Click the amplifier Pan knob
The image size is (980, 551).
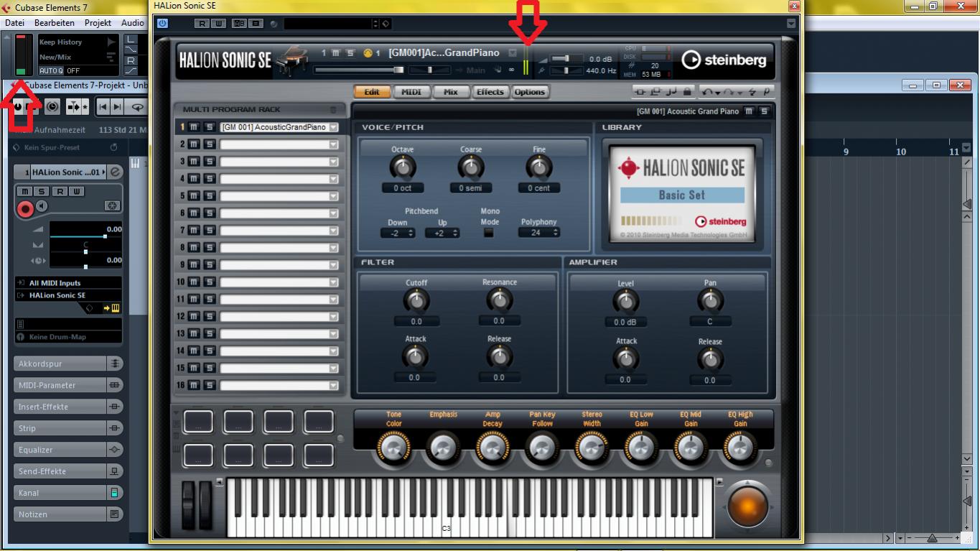pos(710,301)
